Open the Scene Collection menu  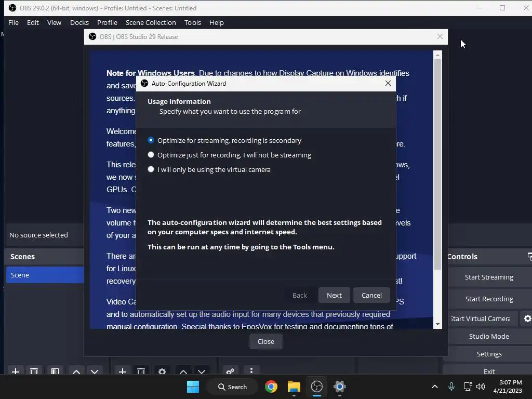pos(151,22)
